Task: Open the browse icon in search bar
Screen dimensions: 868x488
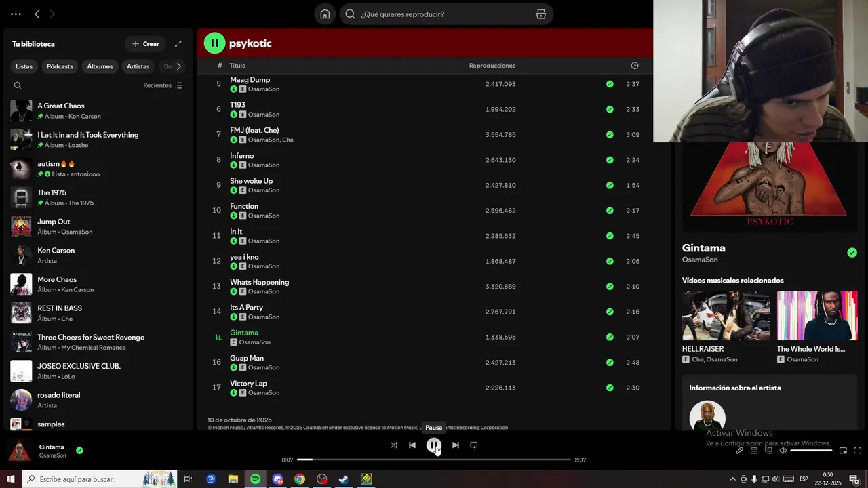Action: point(541,14)
